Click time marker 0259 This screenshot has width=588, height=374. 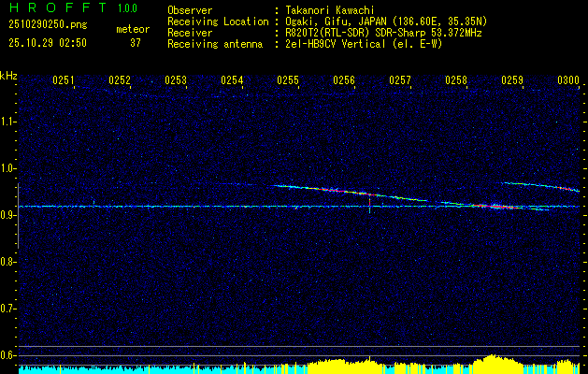512,79
